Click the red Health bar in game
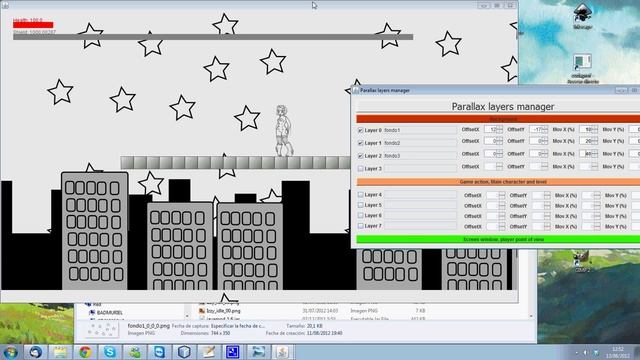The height and width of the screenshot is (360, 640). (33, 25)
